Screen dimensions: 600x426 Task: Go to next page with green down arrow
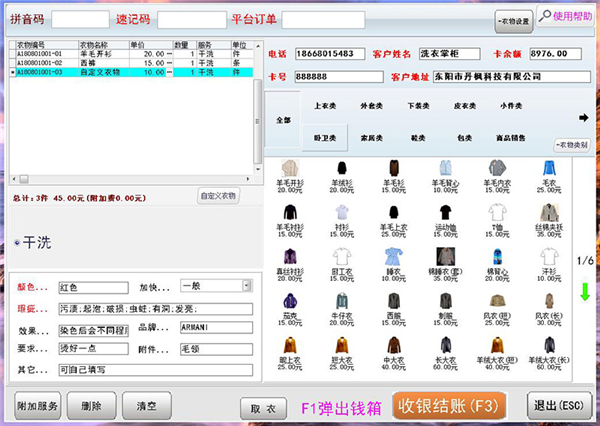pos(586,293)
